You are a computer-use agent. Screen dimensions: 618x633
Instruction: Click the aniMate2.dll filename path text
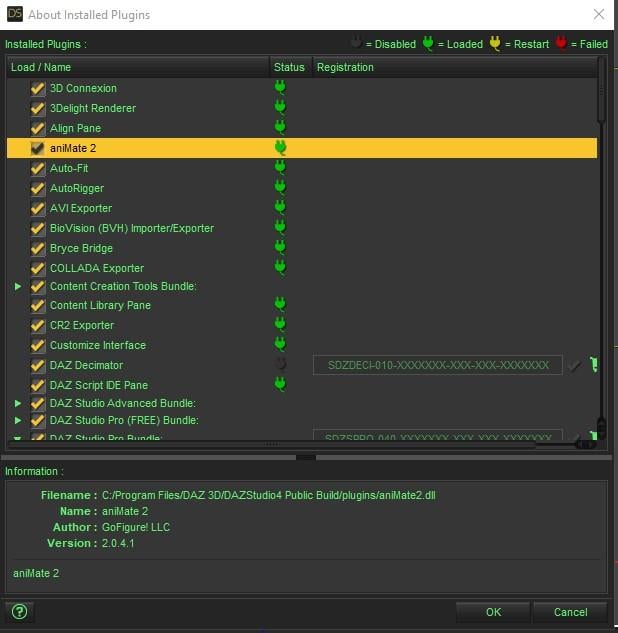[x=268, y=495]
